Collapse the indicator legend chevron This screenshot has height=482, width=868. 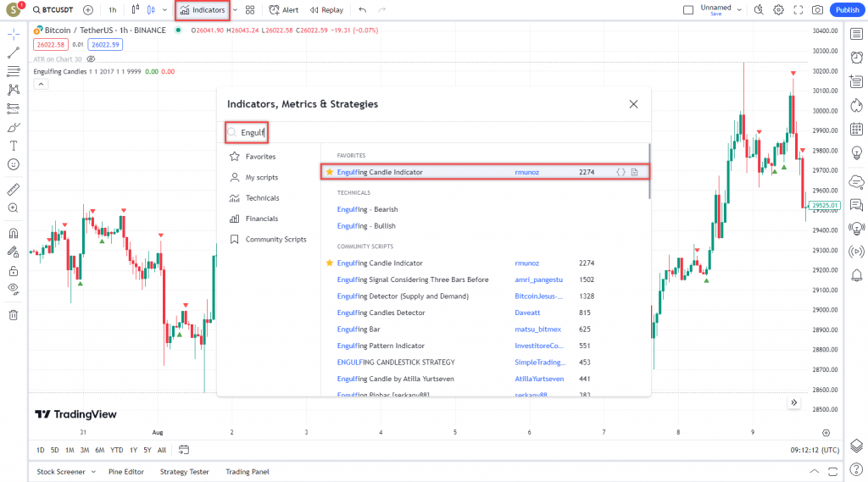(41, 84)
